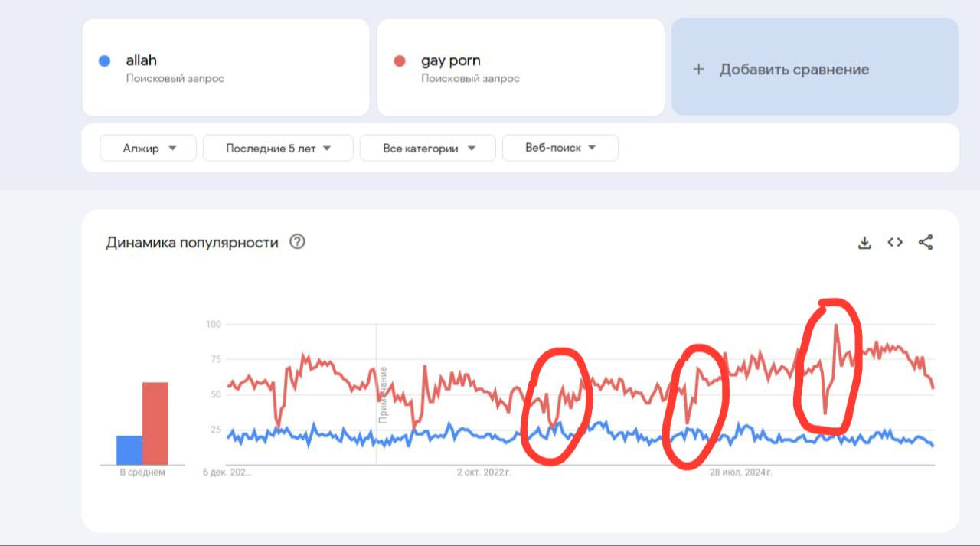Share the popularity chart
The height and width of the screenshot is (546, 980).
[x=926, y=242]
